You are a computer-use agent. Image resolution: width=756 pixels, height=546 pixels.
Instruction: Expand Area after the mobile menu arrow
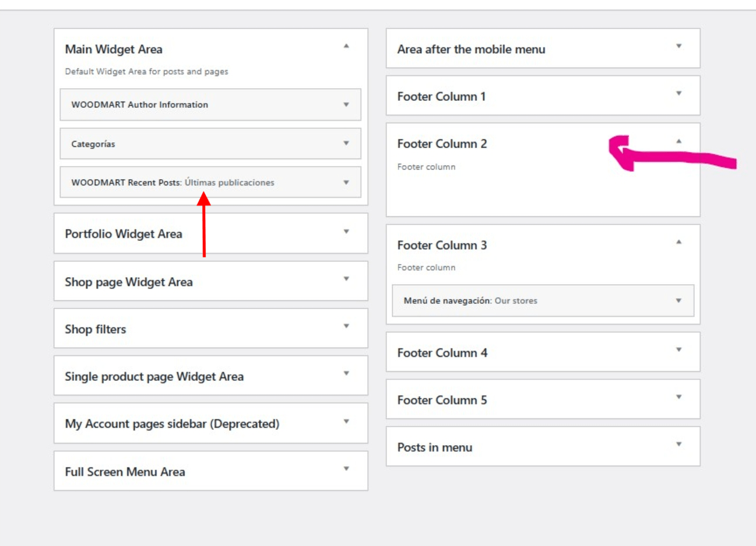(678, 47)
